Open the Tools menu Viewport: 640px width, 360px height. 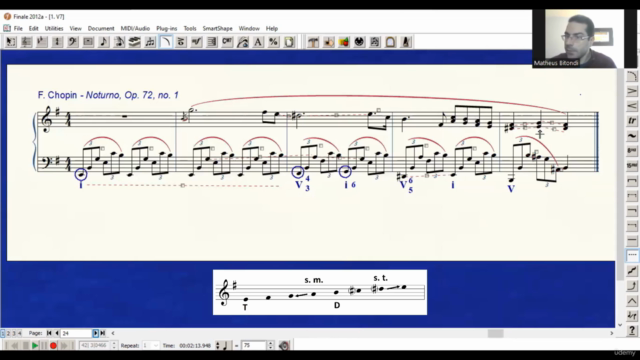pyautogui.click(x=190, y=29)
